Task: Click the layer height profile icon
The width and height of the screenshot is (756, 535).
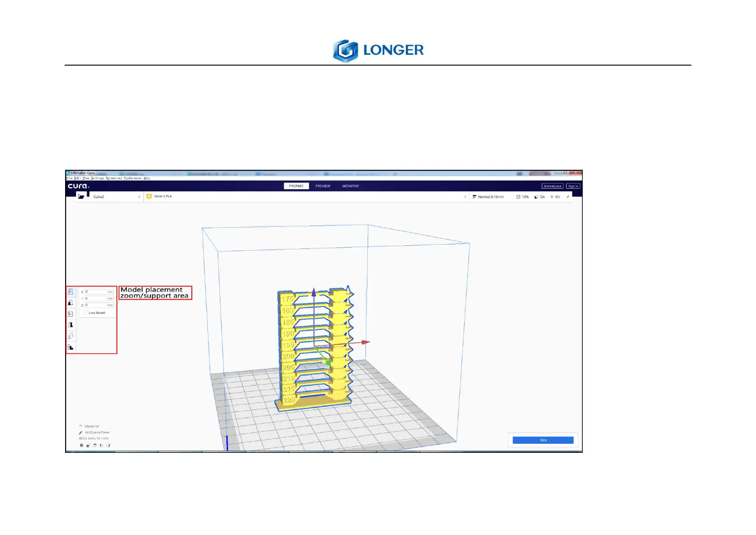Action: [474, 197]
